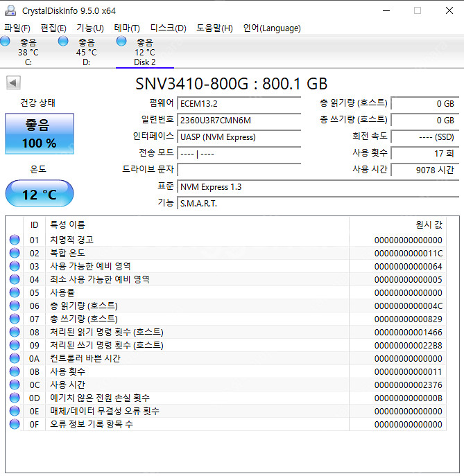Open the 언어(Language) menu
Viewport: 464px width, 476px height.
coord(272,28)
